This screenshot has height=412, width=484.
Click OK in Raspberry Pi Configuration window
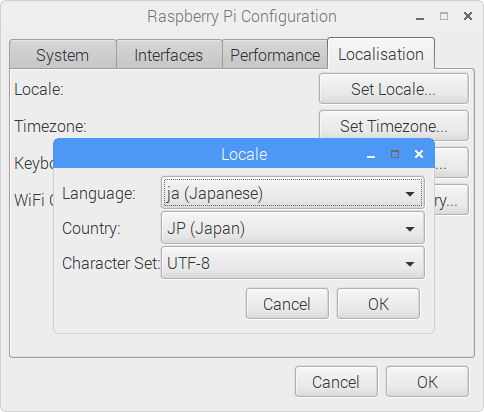pos(427,382)
